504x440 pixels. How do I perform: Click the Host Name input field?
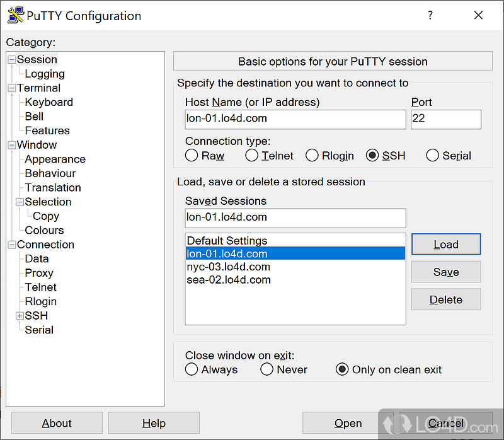(x=295, y=119)
